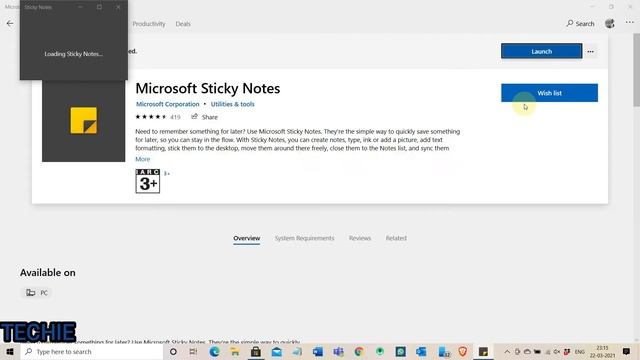Click the Share icon
Viewport: 640px width, 360px height.
pyautogui.click(x=195, y=117)
